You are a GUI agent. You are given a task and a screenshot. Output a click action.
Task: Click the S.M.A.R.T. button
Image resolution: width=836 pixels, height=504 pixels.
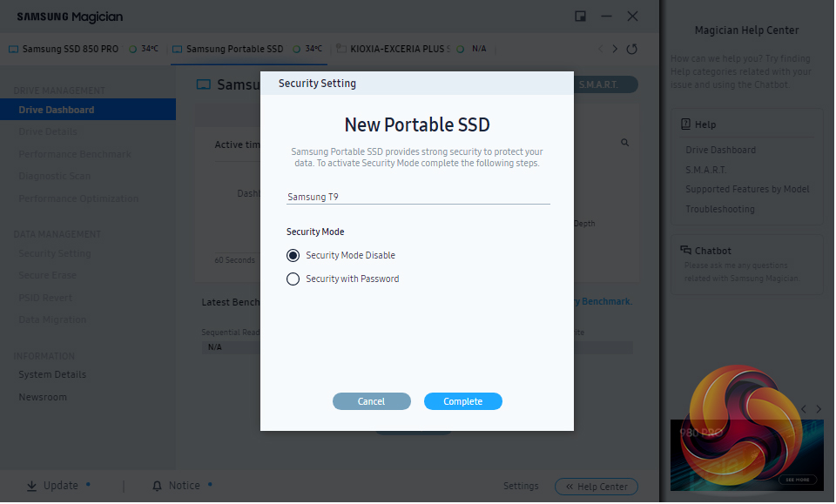pyautogui.click(x=606, y=84)
